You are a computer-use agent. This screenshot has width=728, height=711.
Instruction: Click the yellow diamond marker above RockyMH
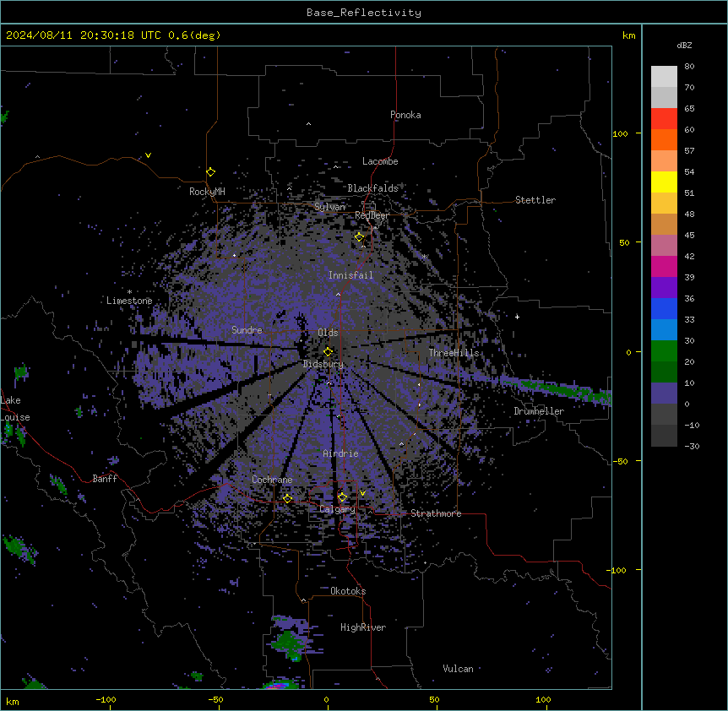211,172
